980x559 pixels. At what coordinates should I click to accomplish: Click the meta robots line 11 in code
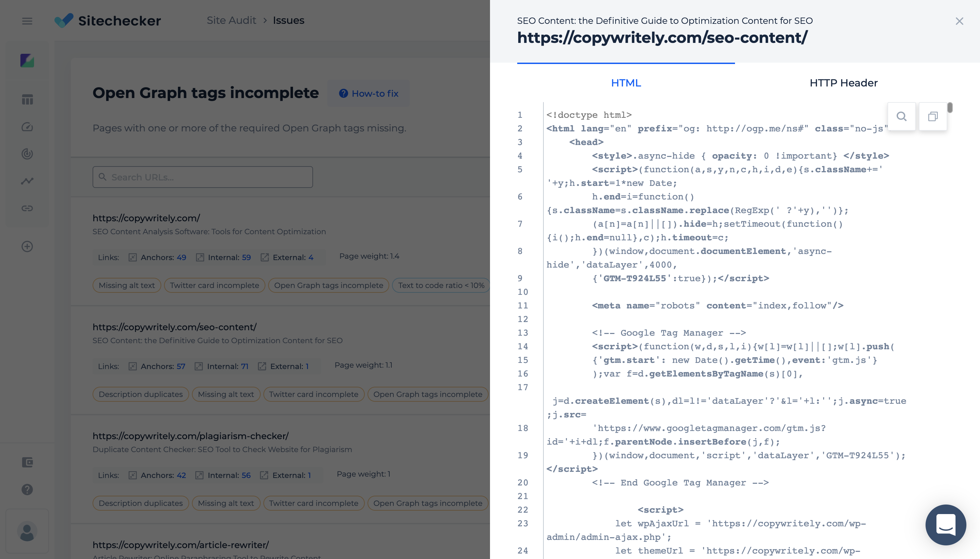pos(718,306)
